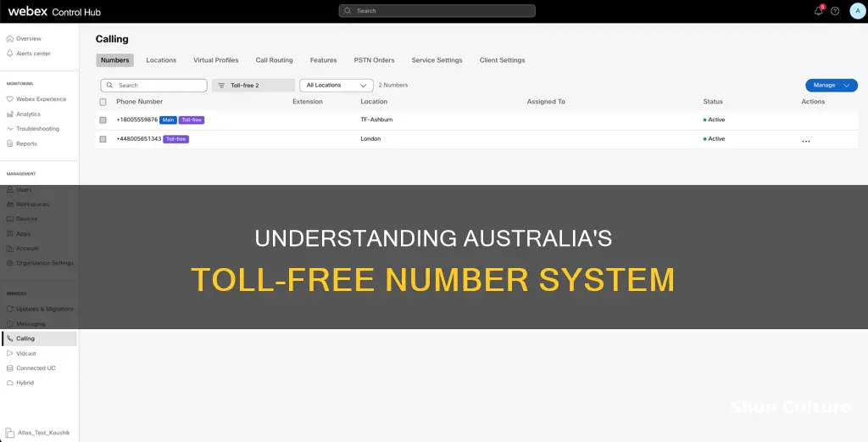Open the notifications bell icon
This screenshot has width=868, height=442.
(x=819, y=11)
